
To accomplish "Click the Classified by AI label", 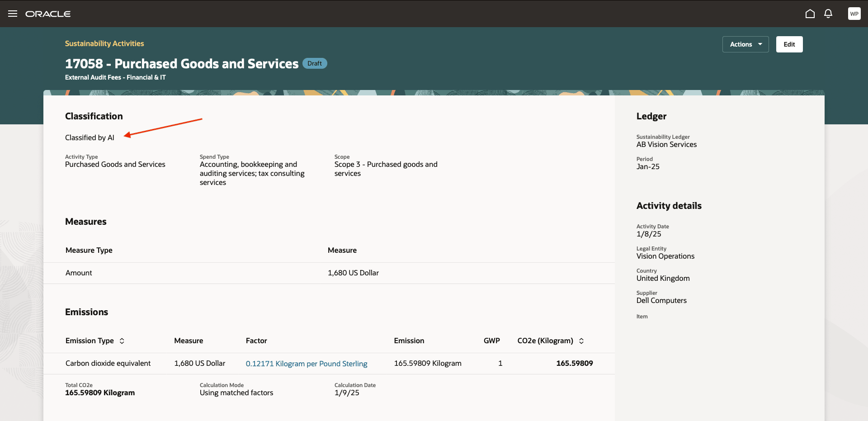I will click(x=90, y=137).
